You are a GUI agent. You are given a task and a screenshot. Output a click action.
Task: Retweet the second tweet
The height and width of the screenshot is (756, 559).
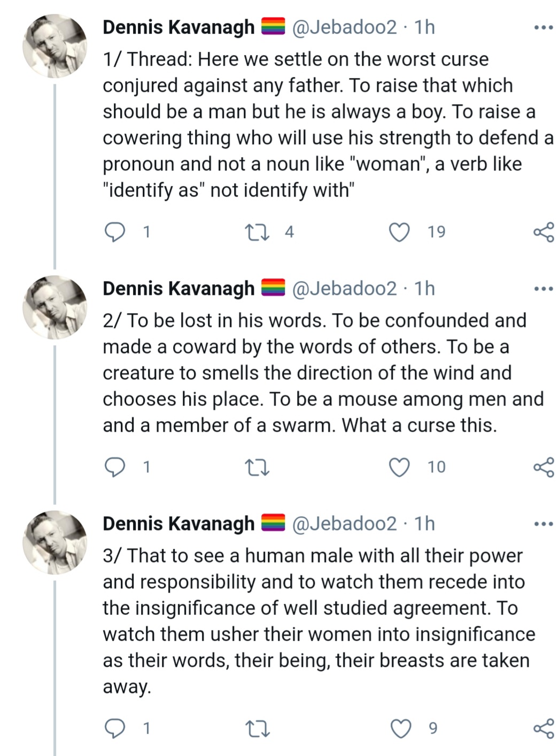pyautogui.click(x=257, y=467)
